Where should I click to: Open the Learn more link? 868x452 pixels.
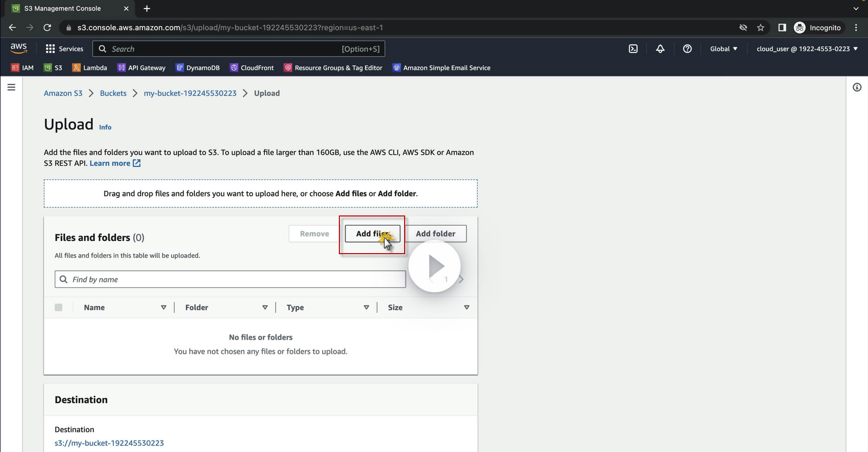(115, 163)
